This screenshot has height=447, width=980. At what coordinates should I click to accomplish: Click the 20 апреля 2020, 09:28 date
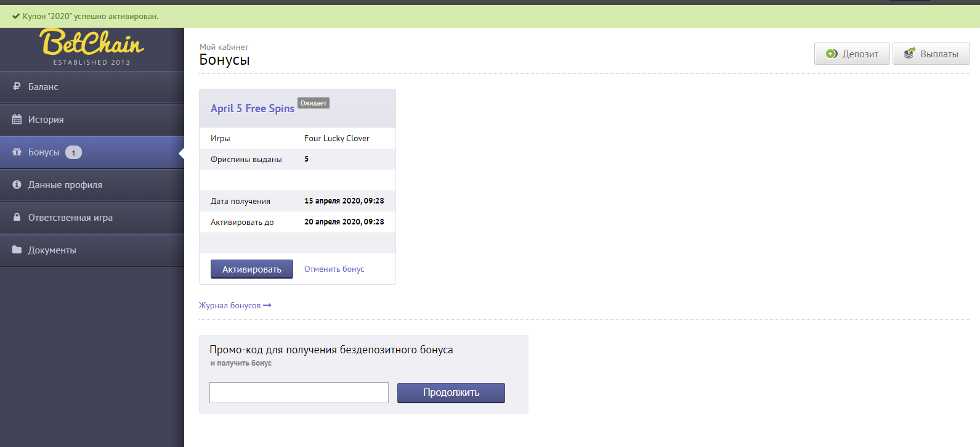tap(344, 222)
